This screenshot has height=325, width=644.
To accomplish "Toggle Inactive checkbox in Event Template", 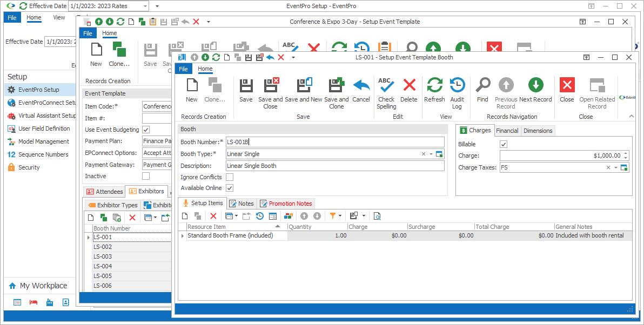I will pos(146,176).
